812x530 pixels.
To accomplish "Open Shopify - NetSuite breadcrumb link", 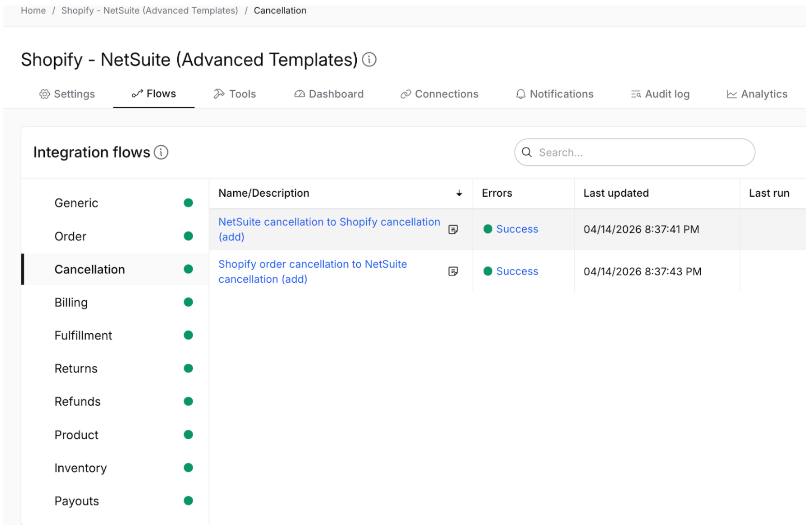I will (x=150, y=10).
